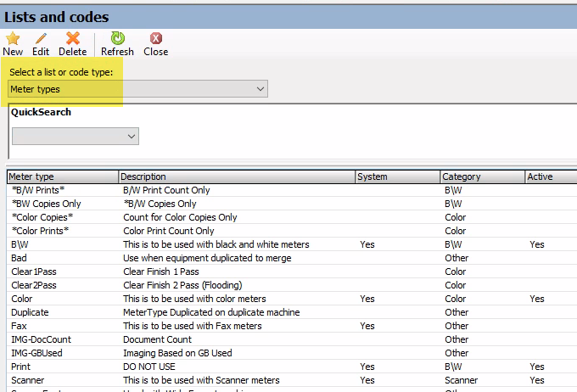Click the Active 'Yes' in B\W row

(537, 244)
